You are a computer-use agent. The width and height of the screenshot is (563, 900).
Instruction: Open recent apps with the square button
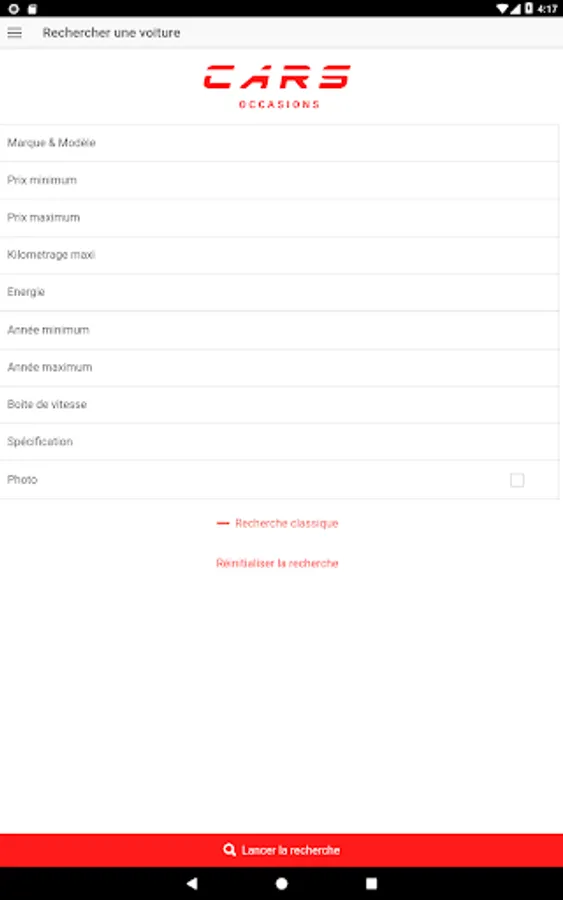coord(371,883)
